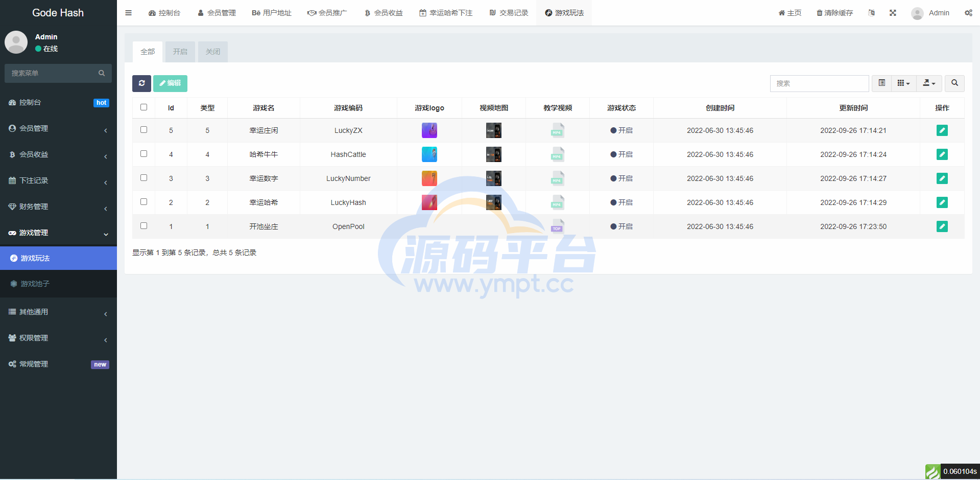The height and width of the screenshot is (480, 980).
Task: Click the Admin avatar in the sidebar
Action: point(16,42)
